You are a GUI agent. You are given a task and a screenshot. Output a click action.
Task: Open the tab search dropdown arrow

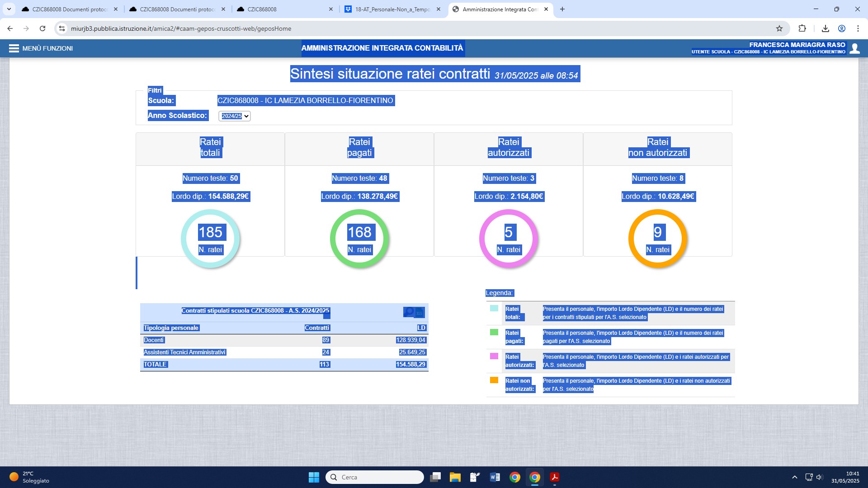9,9
